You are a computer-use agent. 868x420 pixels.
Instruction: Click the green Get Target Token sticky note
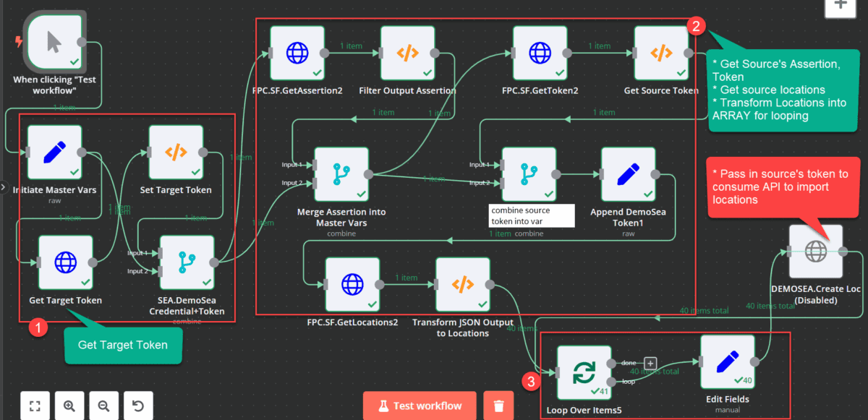coord(122,345)
